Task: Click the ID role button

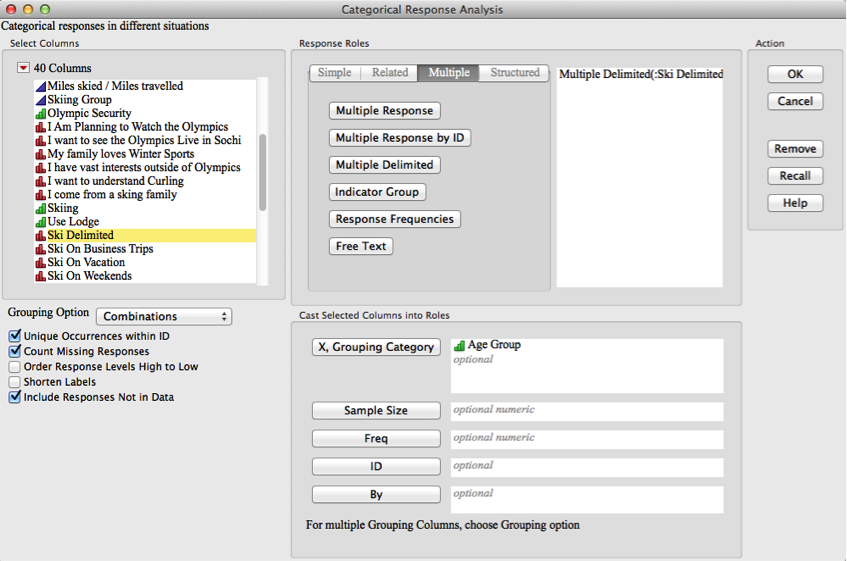Action: pyautogui.click(x=376, y=467)
